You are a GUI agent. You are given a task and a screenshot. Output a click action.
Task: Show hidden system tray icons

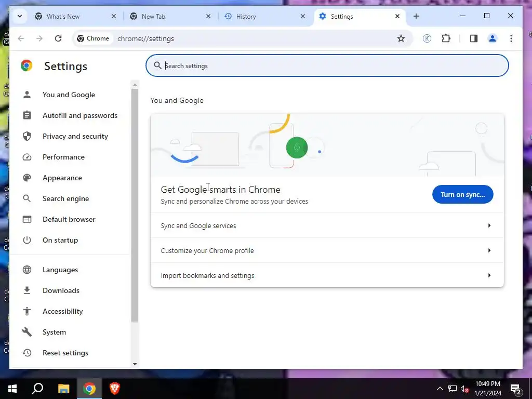tap(440, 389)
